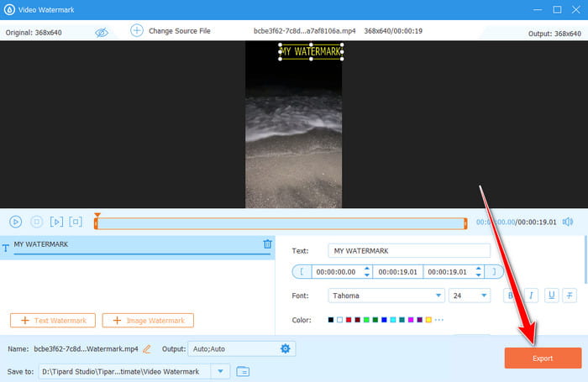588x382 pixels.
Task: Open output settings gear icon
Action: click(x=286, y=348)
